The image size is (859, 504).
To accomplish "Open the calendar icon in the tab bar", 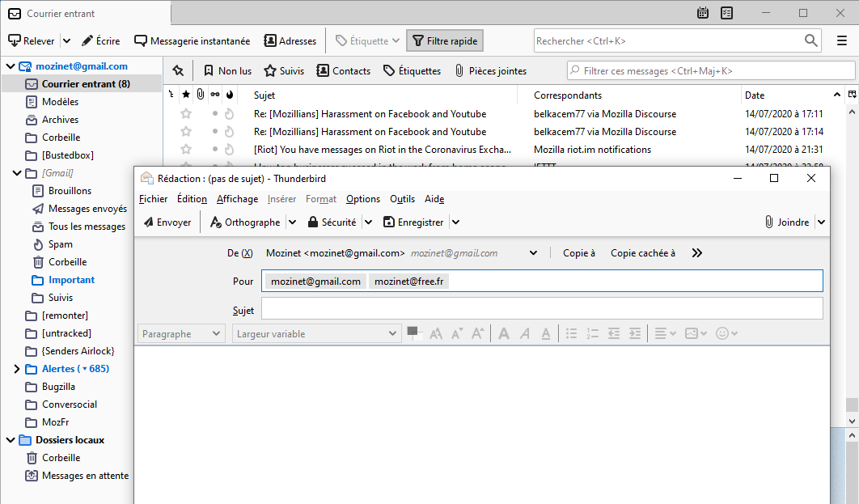I will [x=703, y=13].
